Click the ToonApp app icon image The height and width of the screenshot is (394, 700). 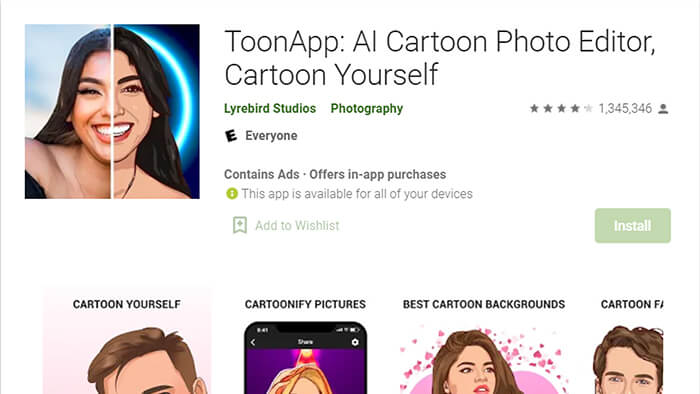point(112,111)
